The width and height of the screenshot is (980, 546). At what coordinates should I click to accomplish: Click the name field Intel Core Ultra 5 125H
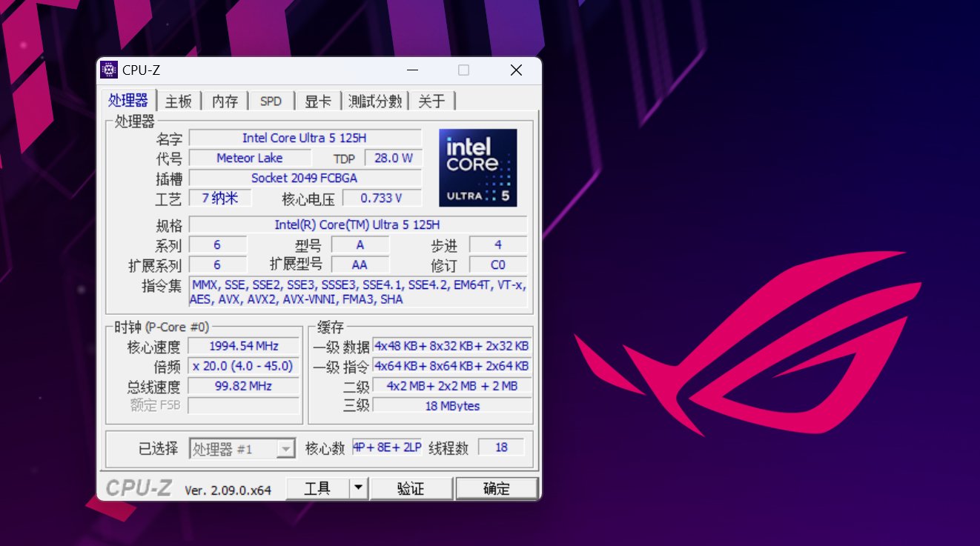click(305, 138)
